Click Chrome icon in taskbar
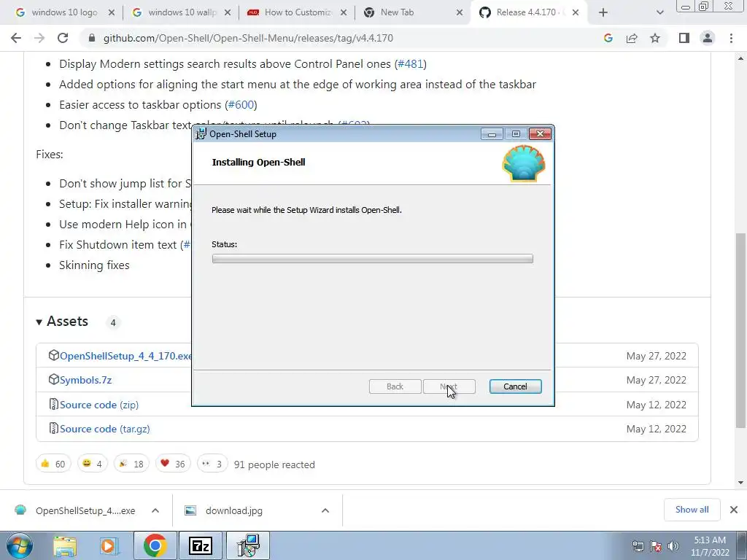 tap(155, 546)
